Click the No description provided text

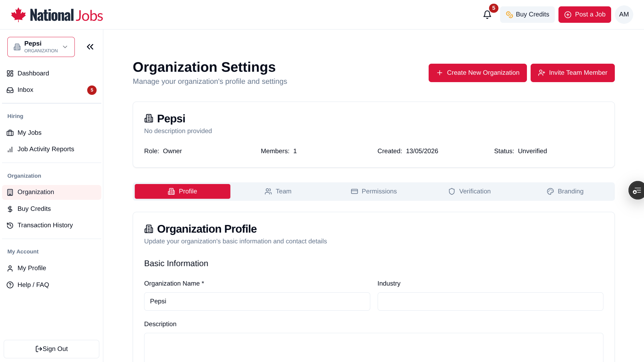coord(178,131)
